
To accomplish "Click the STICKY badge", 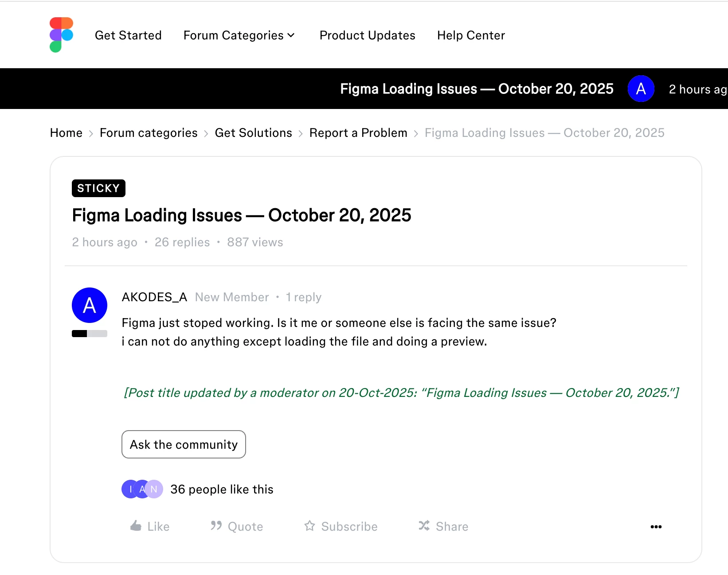I will click(x=98, y=188).
